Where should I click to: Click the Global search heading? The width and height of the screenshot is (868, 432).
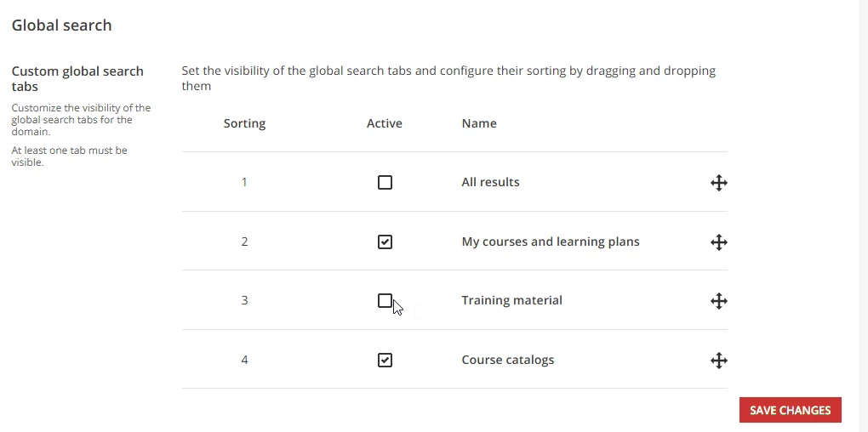pyautogui.click(x=61, y=26)
